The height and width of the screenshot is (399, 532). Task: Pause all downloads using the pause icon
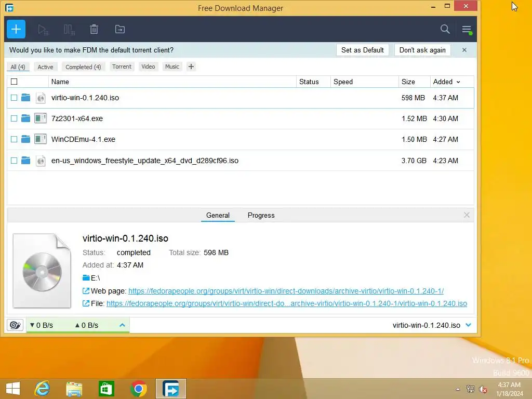click(69, 30)
